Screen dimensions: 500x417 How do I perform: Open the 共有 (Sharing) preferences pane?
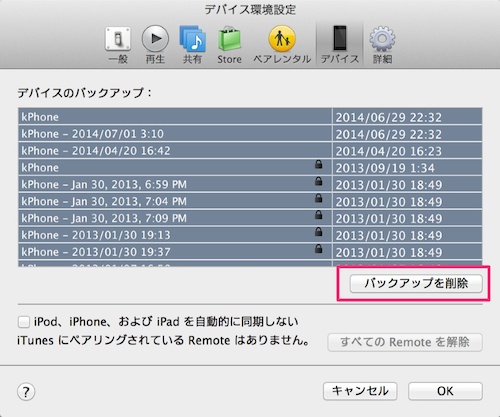click(192, 45)
